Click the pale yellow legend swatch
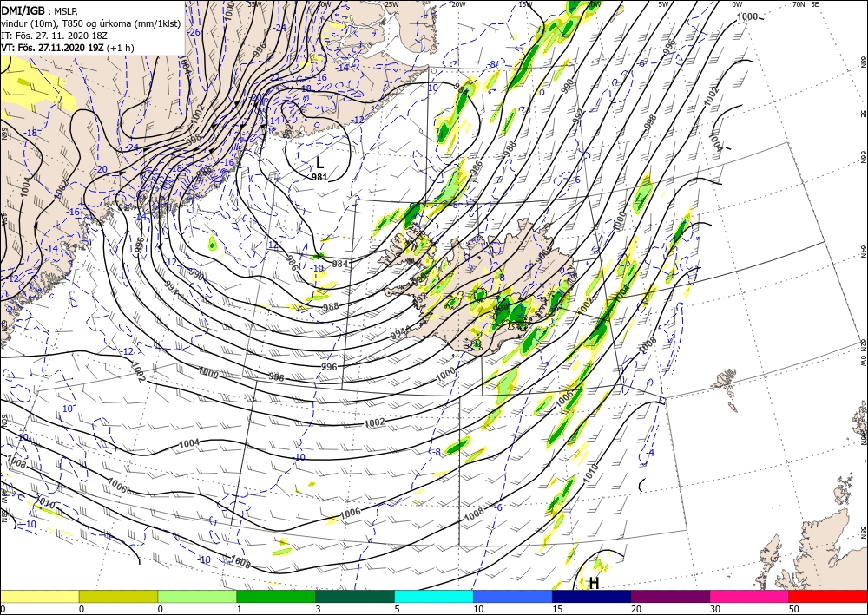This screenshot has height=615, width=868. point(39,596)
